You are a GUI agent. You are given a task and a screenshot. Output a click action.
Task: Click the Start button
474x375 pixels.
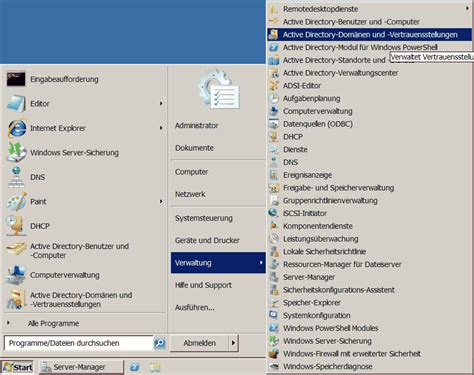[x=18, y=367]
